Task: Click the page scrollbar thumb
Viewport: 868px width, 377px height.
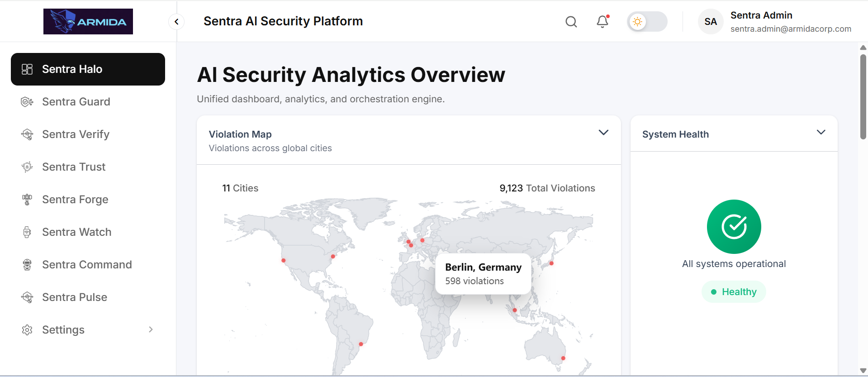Action: tap(863, 97)
